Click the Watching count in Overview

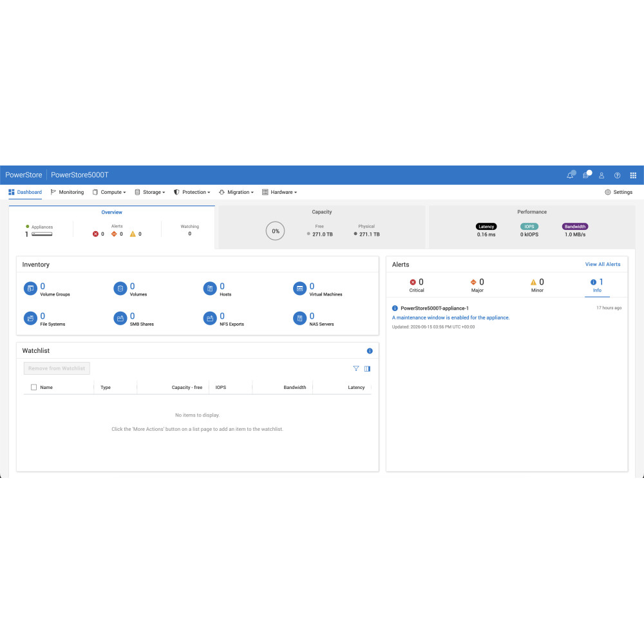coord(190,234)
